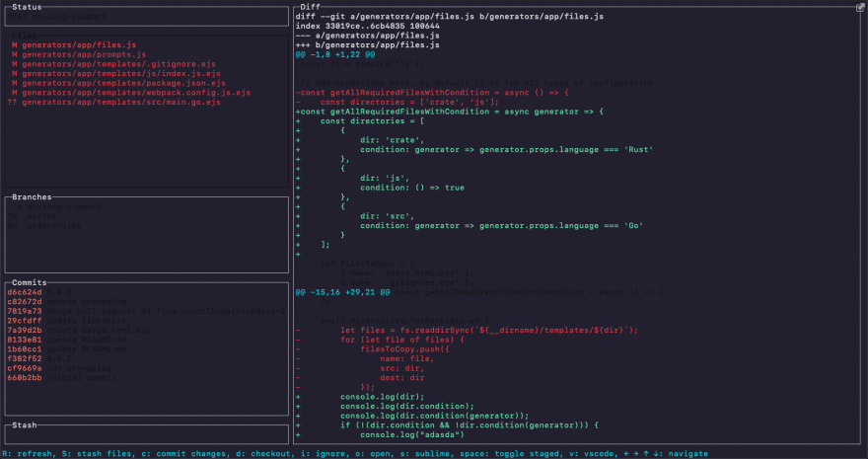Click the 'i: ignore' shortcut hint

click(324, 453)
